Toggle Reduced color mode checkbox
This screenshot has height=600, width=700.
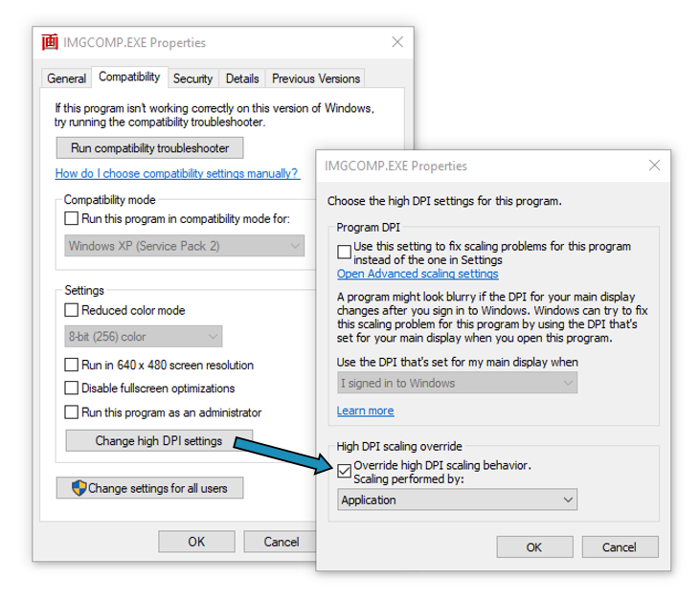tap(72, 310)
